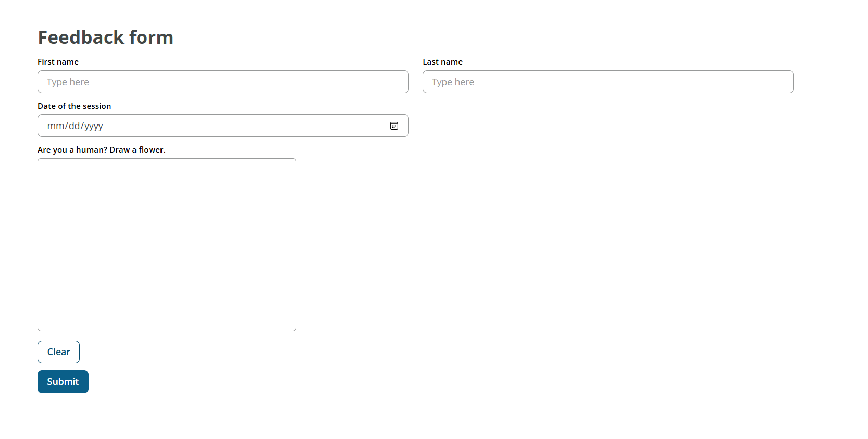Click the "Last name" label
The height and width of the screenshot is (439, 868).
[x=442, y=62]
